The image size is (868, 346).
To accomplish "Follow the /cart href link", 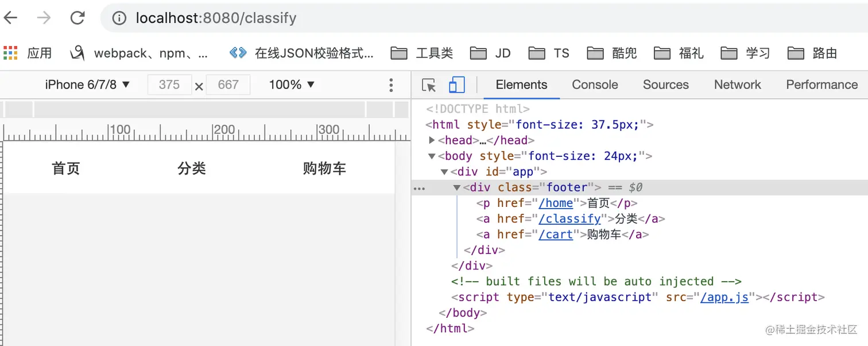I will tap(556, 234).
